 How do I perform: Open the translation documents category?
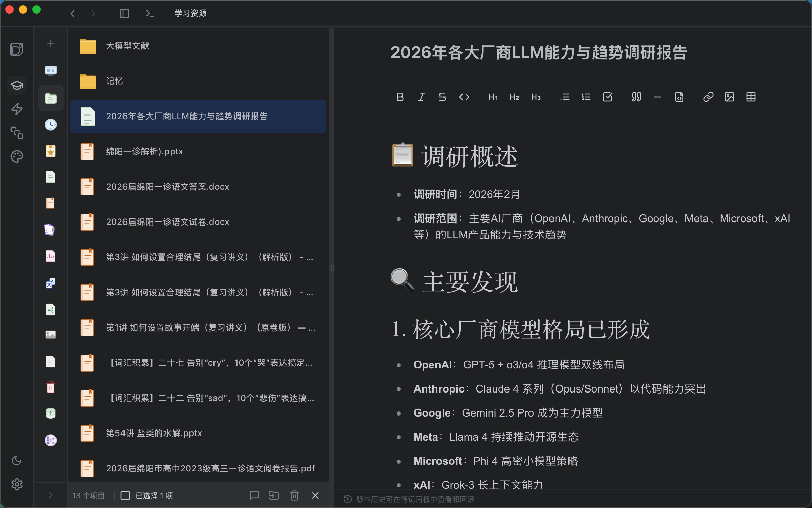pyautogui.click(x=51, y=283)
